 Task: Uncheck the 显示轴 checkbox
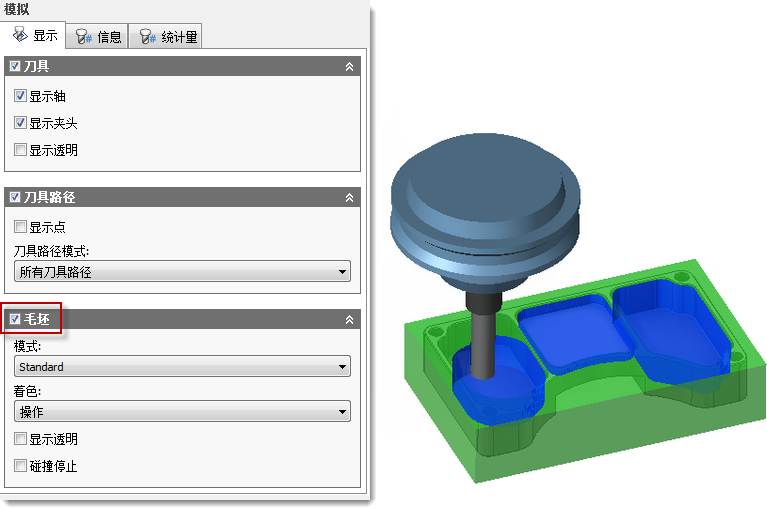(x=20, y=96)
